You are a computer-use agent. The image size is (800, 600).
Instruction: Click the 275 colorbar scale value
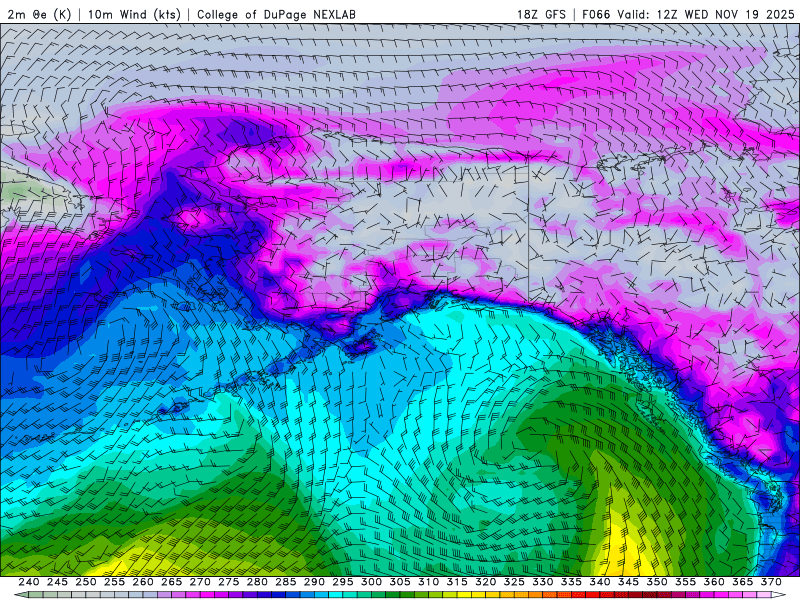(x=229, y=582)
